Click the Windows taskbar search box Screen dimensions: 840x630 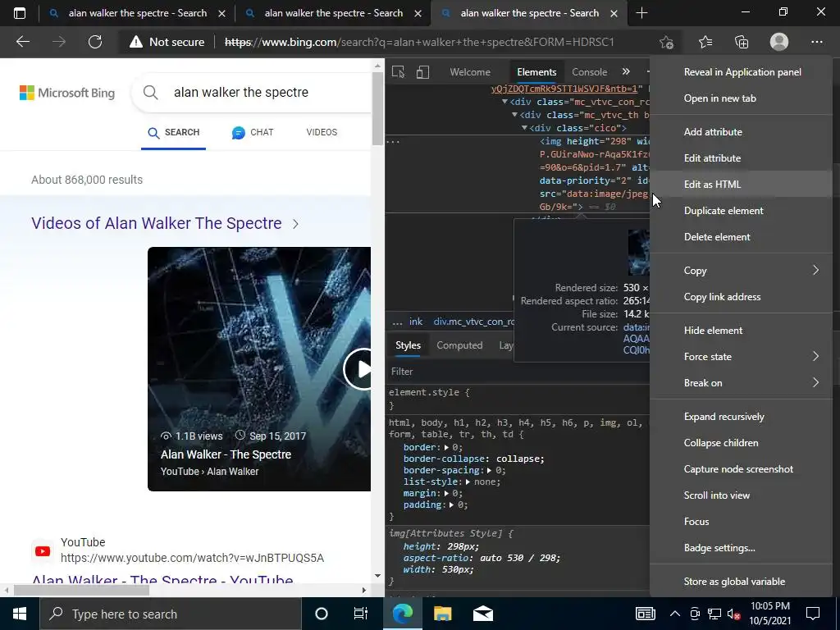point(171,614)
